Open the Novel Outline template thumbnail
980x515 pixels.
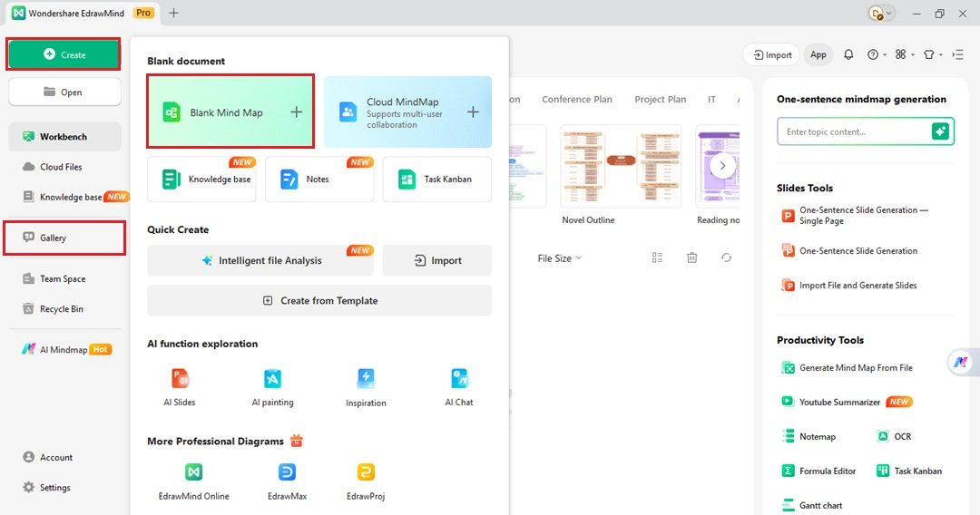621,166
